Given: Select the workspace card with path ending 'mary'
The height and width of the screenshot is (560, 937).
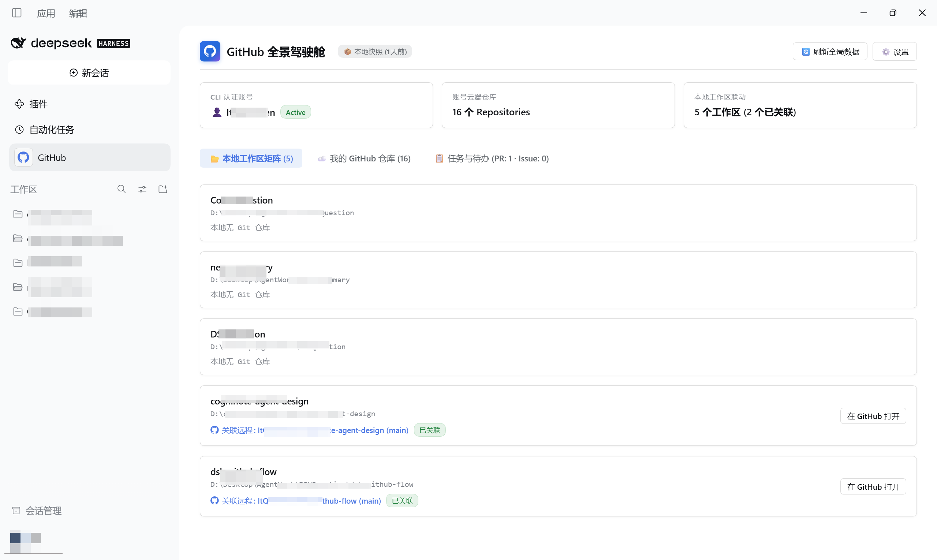Looking at the screenshot, I should coord(558,280).
